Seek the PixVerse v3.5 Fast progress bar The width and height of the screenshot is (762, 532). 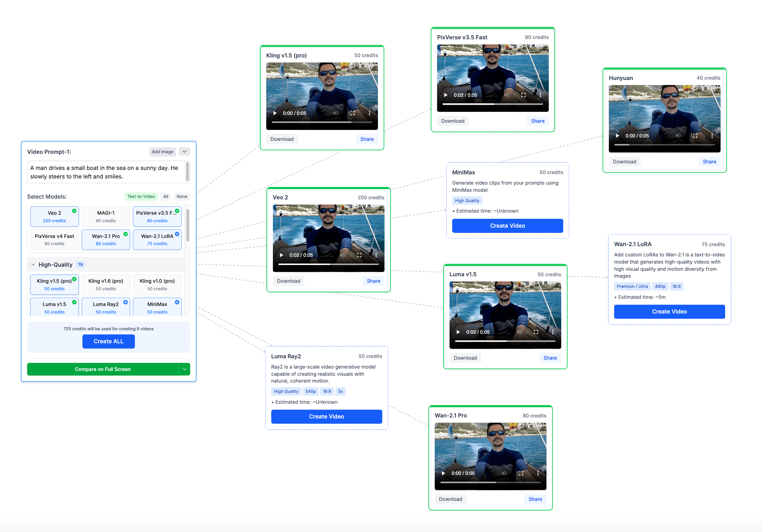coord(492,104)
